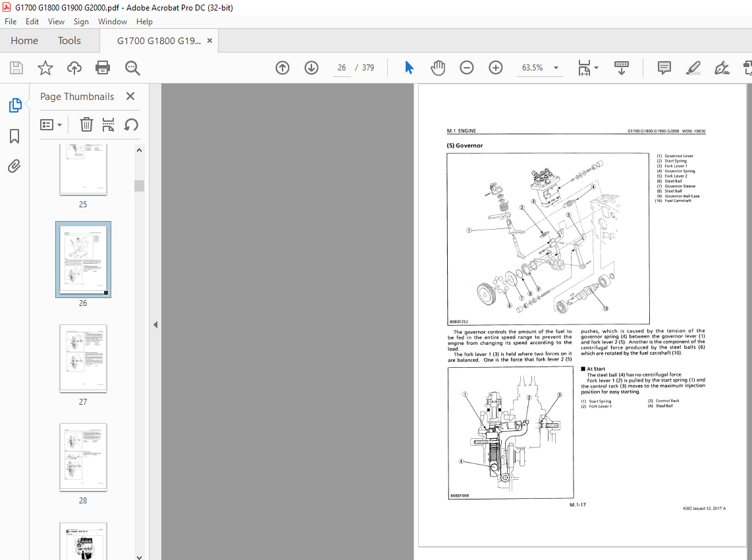Delete selected page with trash icon

[86, 124]
